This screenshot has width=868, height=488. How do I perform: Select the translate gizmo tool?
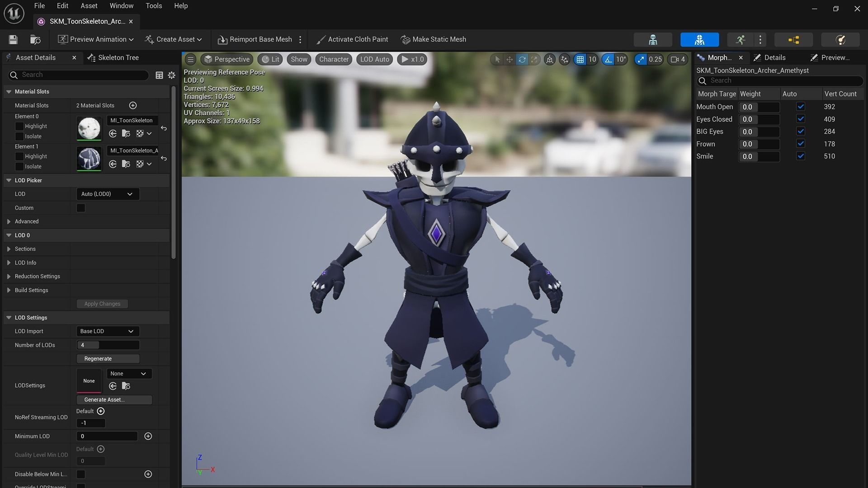(509, 59)
